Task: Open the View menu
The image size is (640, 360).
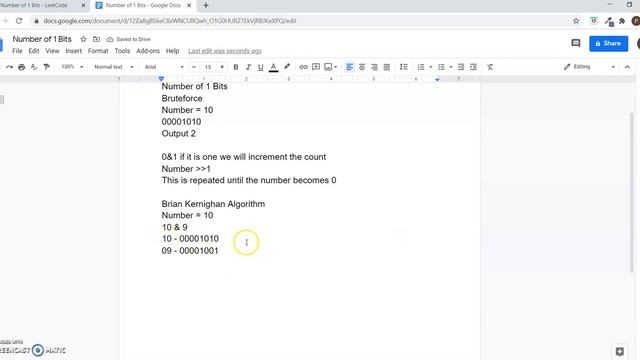Action: tap(52, 51)
